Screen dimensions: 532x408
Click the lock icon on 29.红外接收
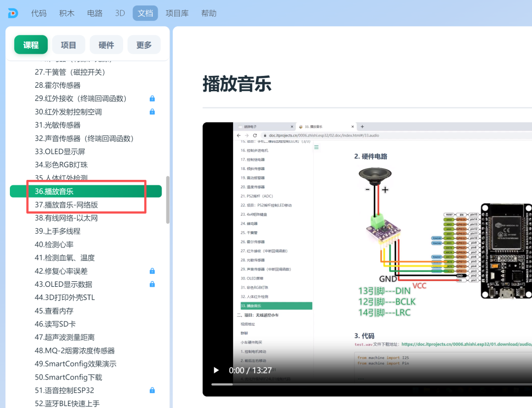pyautogui.click(x=152, y=99)
